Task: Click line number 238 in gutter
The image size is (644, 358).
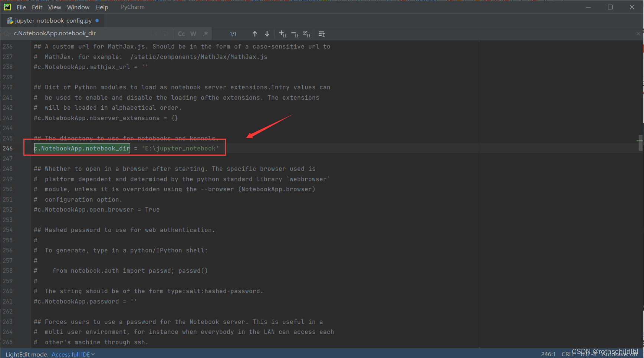Action: pos(7,67)
